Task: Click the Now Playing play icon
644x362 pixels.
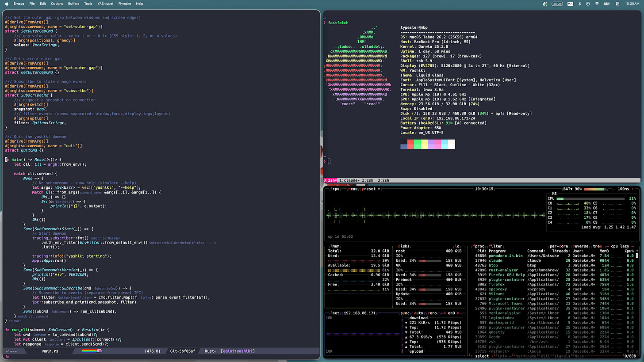Action: [x=588, y=4]
